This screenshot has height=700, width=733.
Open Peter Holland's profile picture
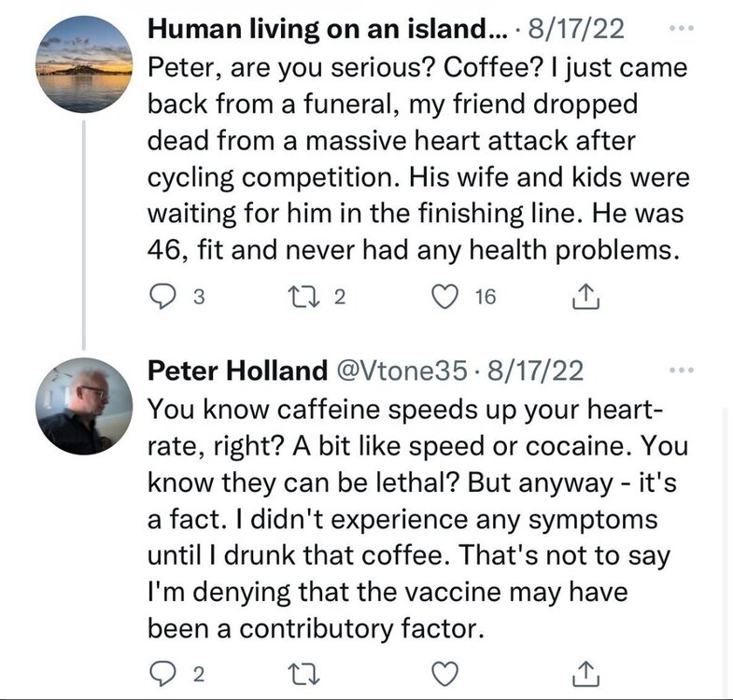84,406
